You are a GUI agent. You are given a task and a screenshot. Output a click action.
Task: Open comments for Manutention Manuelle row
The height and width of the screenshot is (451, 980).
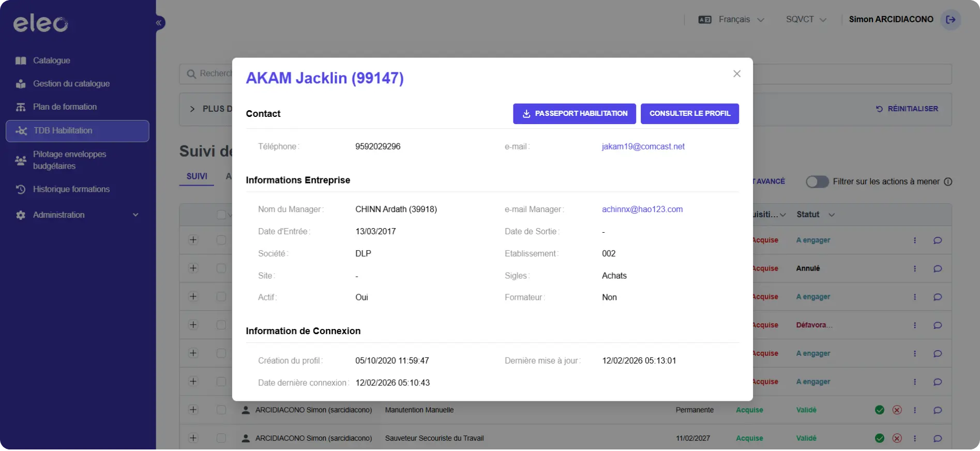click(x=938, y=411)
